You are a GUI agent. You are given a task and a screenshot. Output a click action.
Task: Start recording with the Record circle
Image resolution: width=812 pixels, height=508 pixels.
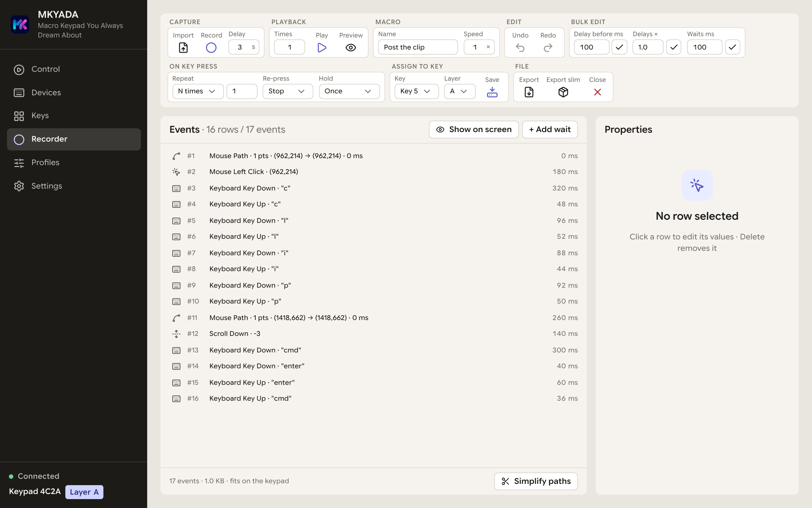click(211, 47)
